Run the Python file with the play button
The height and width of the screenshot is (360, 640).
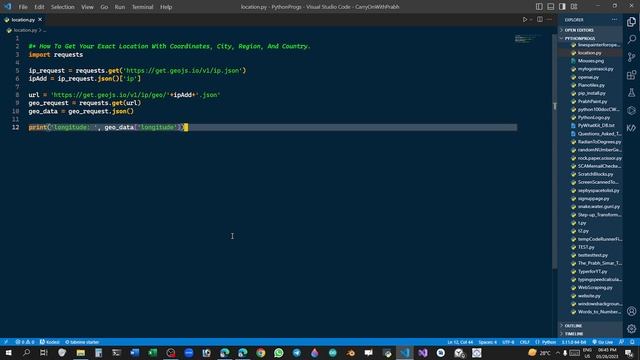(525, 20)
